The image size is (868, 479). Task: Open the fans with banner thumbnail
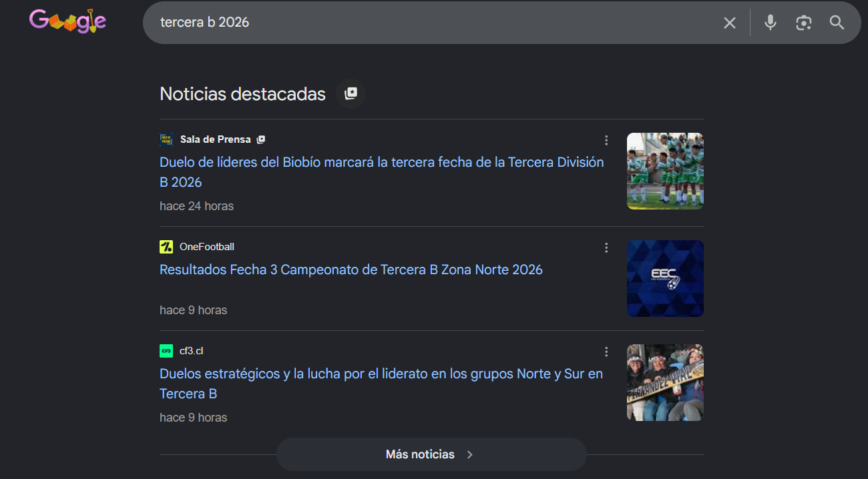point(665,382)
